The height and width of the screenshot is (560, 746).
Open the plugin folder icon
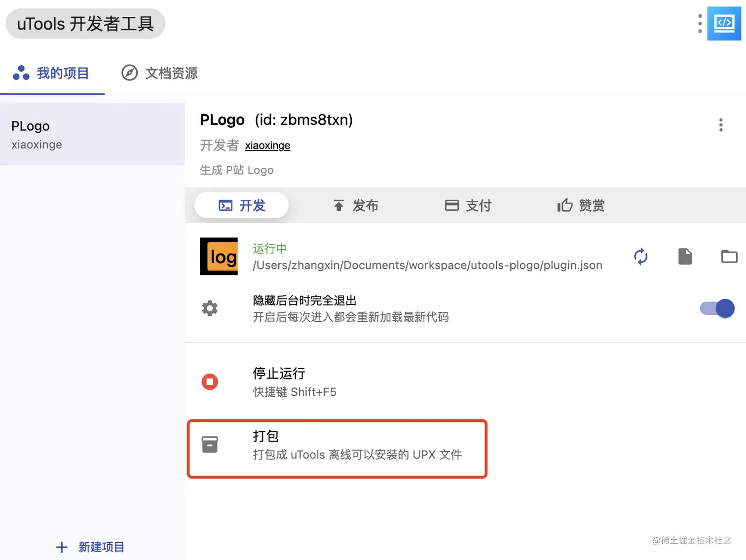pos(729,257)
